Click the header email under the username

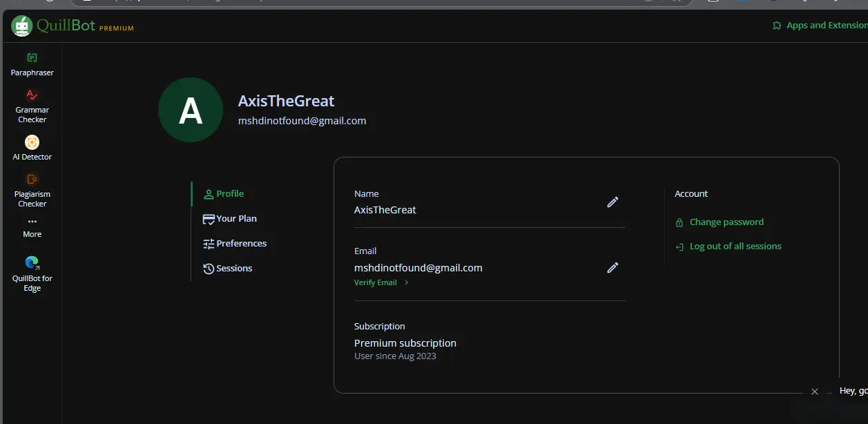(x=302, y=121)
